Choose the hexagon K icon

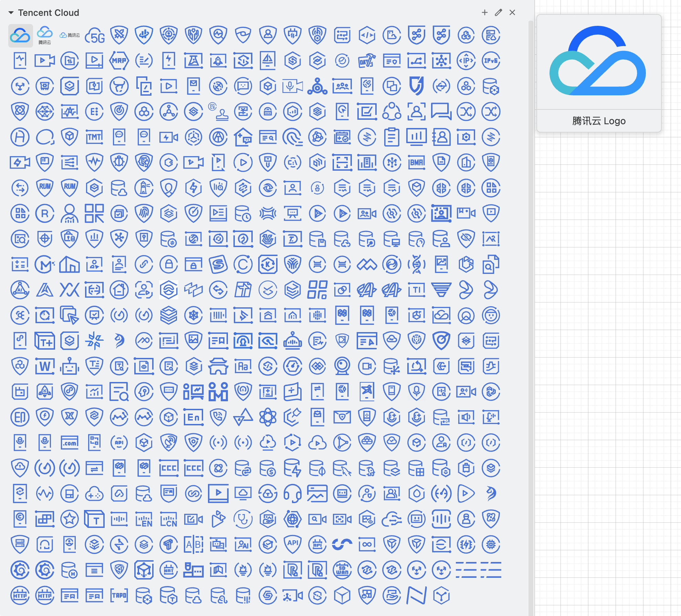(268, 264)
